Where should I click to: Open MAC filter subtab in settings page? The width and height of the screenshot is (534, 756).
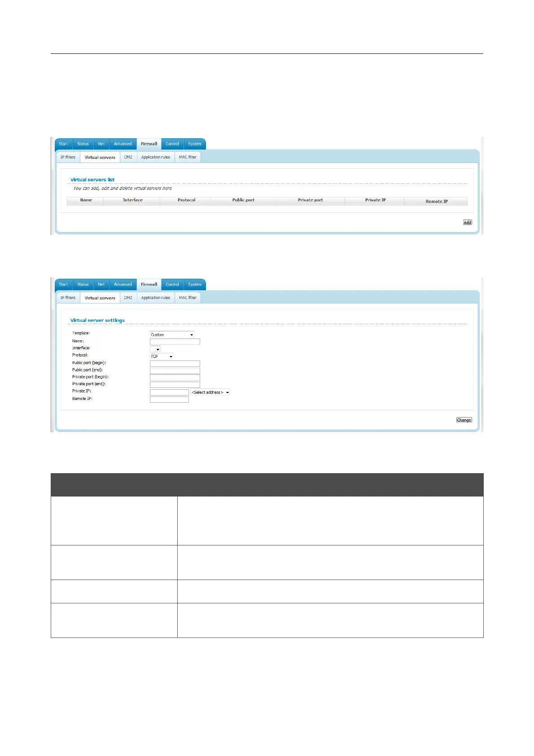[188, 298]
